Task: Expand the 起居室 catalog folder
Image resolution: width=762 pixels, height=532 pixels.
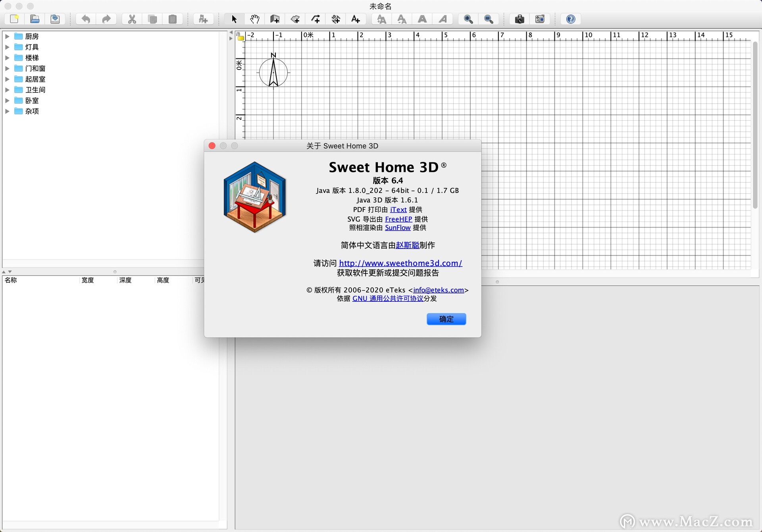Action: (x=7, y=79)
